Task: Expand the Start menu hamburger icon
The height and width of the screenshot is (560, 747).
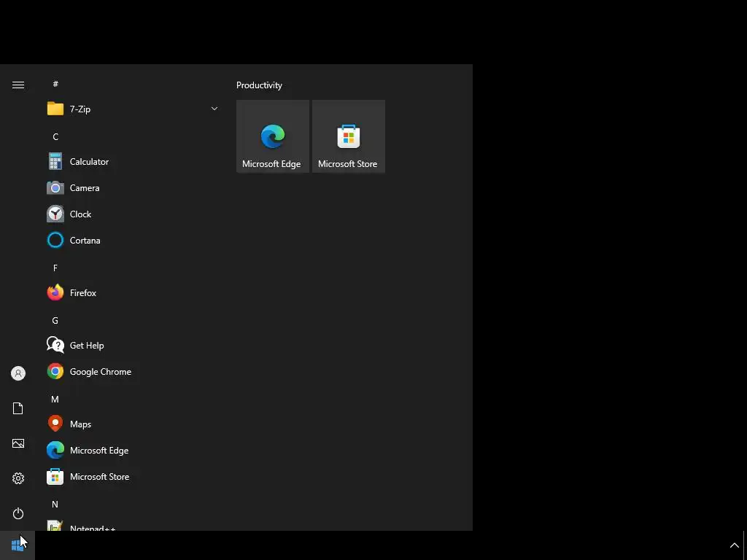Action: coord(18,85)
